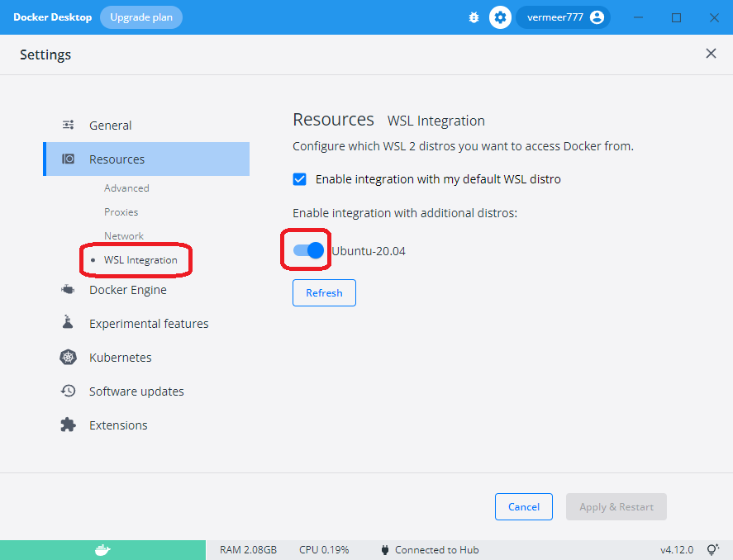Open the Proxies subsection
Image resolution: width=733 pixels, height=560 pixels.
pos(121,212)
